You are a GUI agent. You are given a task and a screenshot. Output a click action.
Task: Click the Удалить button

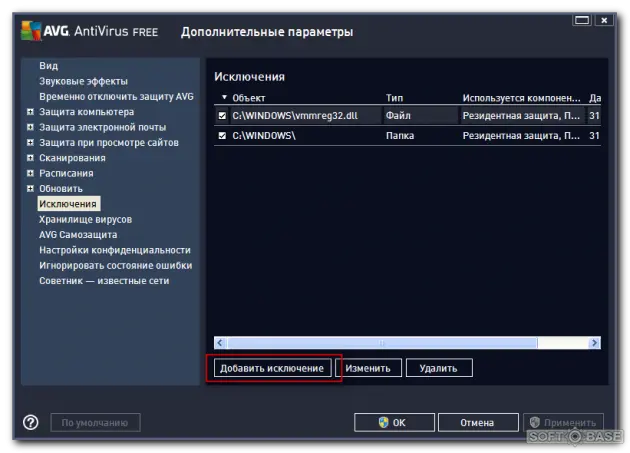click(439, 368)
